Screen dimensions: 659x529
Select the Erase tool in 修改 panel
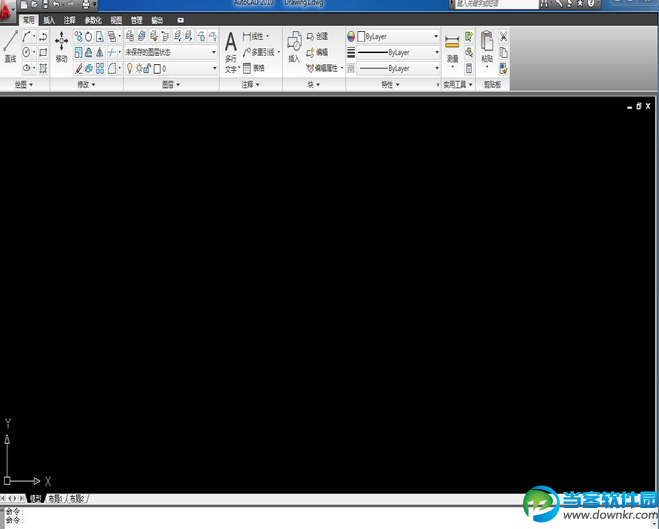point(79,68)
